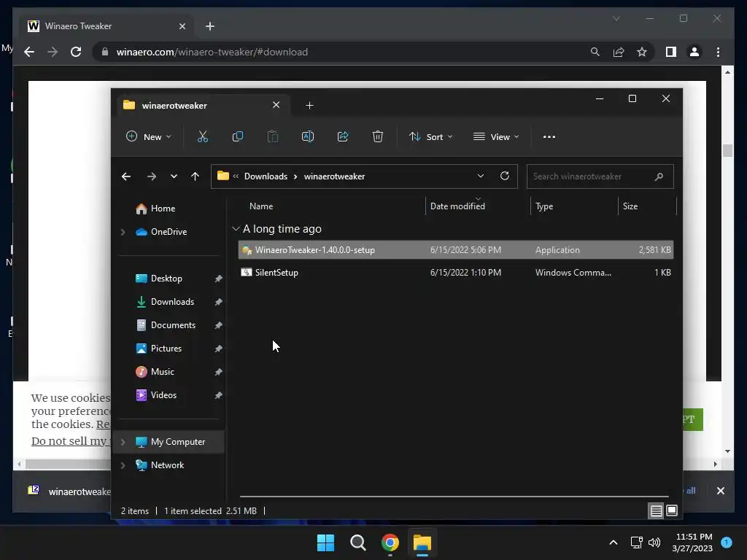This screenshot has width=747, height=560.
Task: Click the Copy icon in Explorer toolbar
Action: click(x=237, y=136)
